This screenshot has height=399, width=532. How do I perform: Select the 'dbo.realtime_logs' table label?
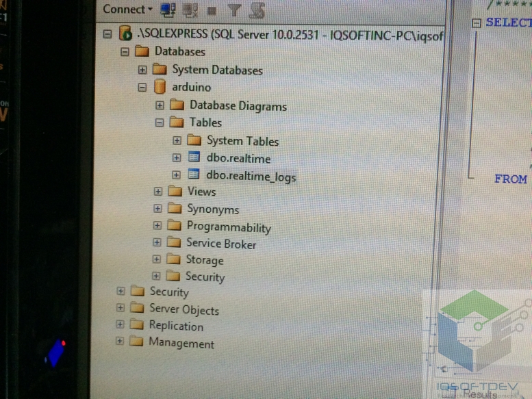251,177
